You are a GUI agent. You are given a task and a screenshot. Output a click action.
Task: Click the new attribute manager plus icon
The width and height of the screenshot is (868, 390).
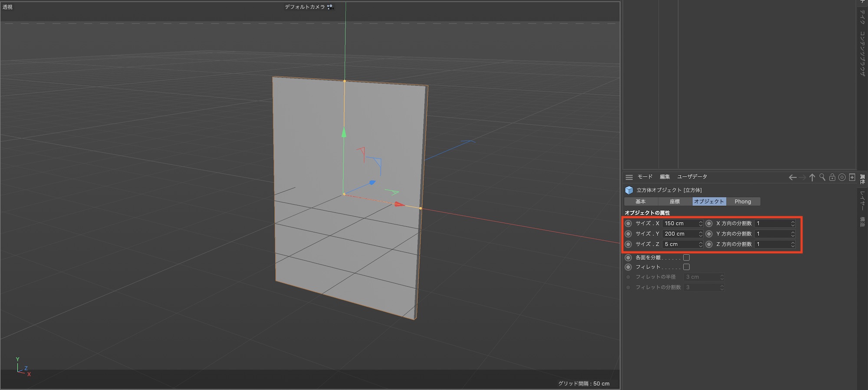point(852,177)
